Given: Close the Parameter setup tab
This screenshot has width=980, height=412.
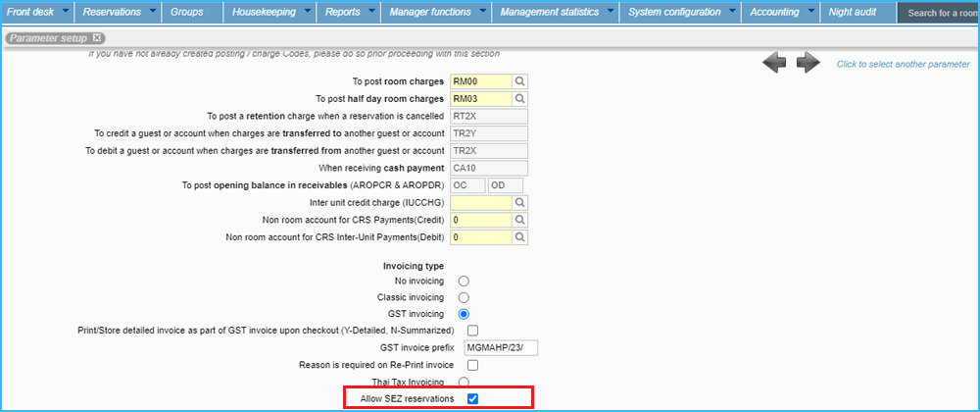Looking at the screenshot, I should 98,38.
